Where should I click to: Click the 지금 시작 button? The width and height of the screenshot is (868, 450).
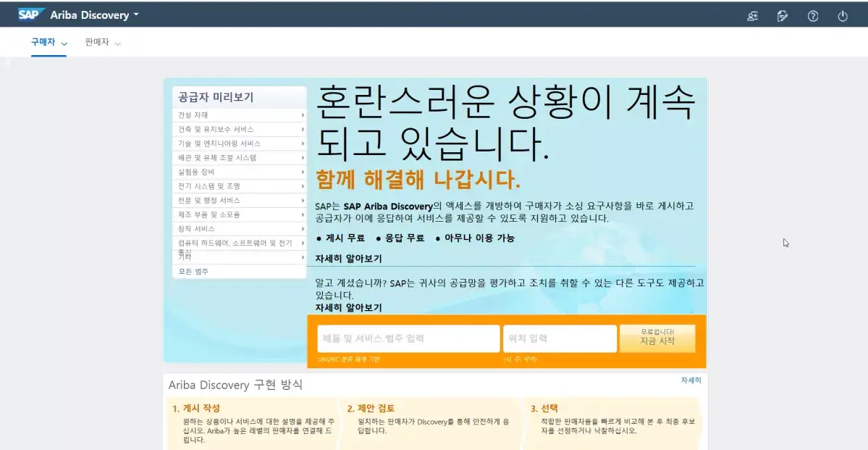[657, 338]
